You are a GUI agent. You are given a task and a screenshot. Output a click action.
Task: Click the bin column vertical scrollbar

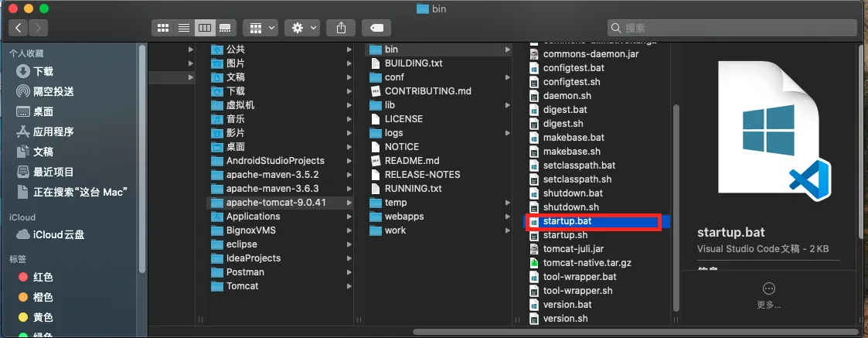[x=676, y=208]
